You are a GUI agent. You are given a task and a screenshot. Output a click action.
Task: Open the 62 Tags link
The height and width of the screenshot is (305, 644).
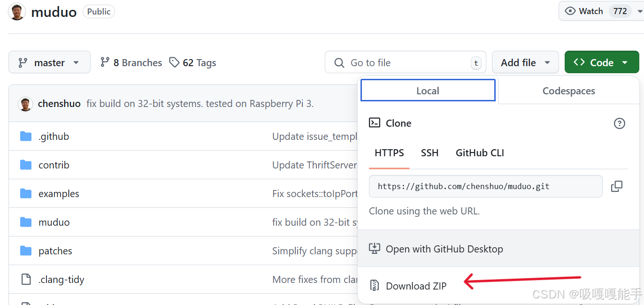tap(192, 63)
